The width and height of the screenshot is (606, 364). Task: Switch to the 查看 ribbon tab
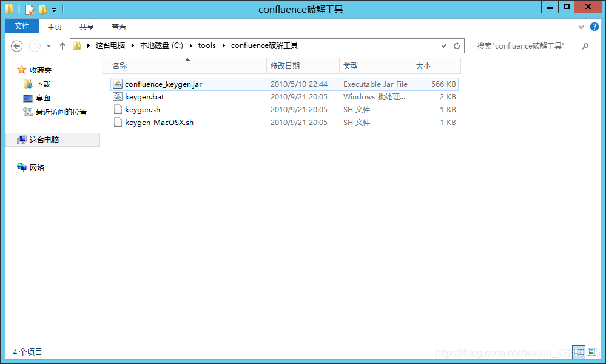click(x=119, y=27)
